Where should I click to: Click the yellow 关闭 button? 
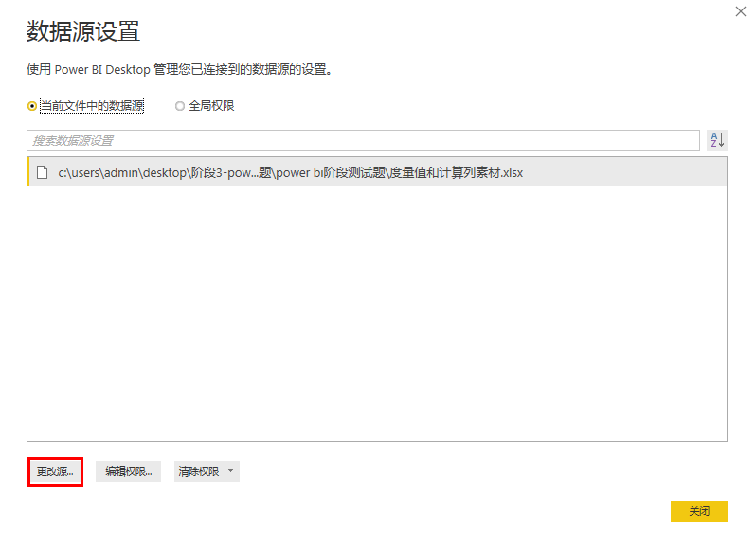pyautogui.click(x=698, y=511)
